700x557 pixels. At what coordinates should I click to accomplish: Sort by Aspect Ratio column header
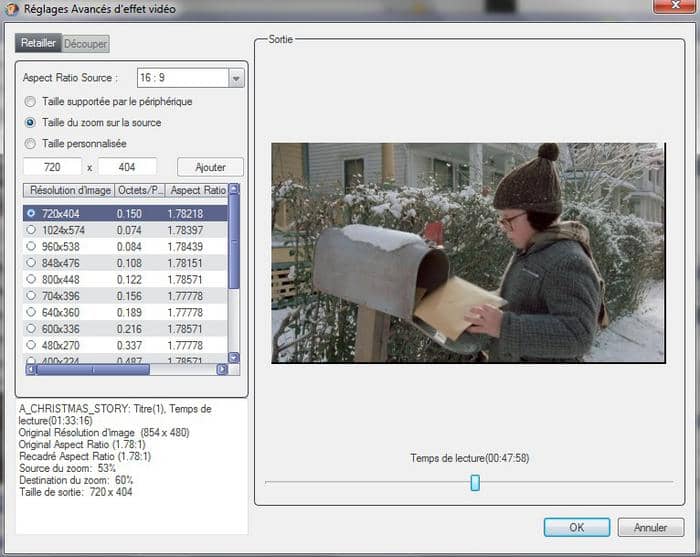point(197,190)
